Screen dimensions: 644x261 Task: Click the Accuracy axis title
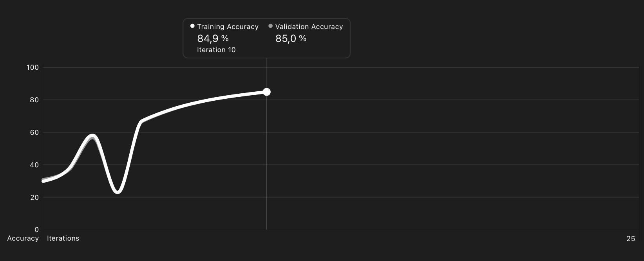click(x=23, y=238)
